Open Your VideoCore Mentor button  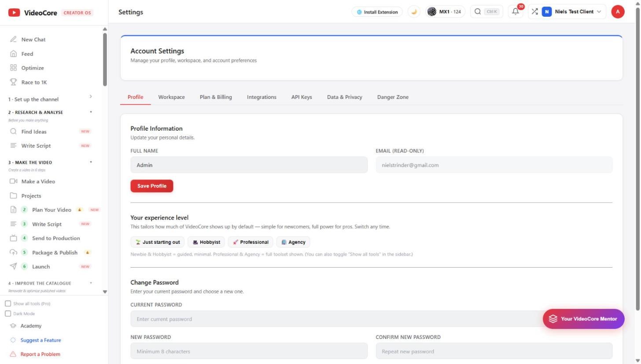point(583,319)
